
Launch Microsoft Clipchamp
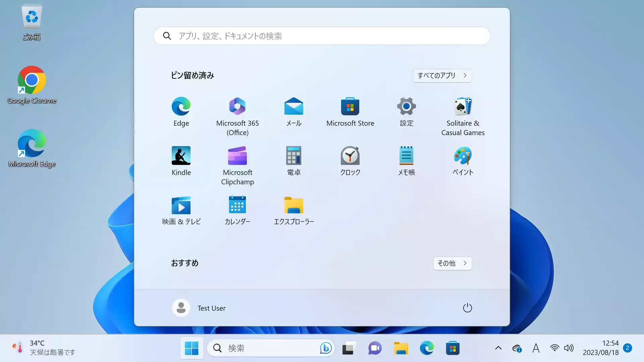tap(237, 166)
